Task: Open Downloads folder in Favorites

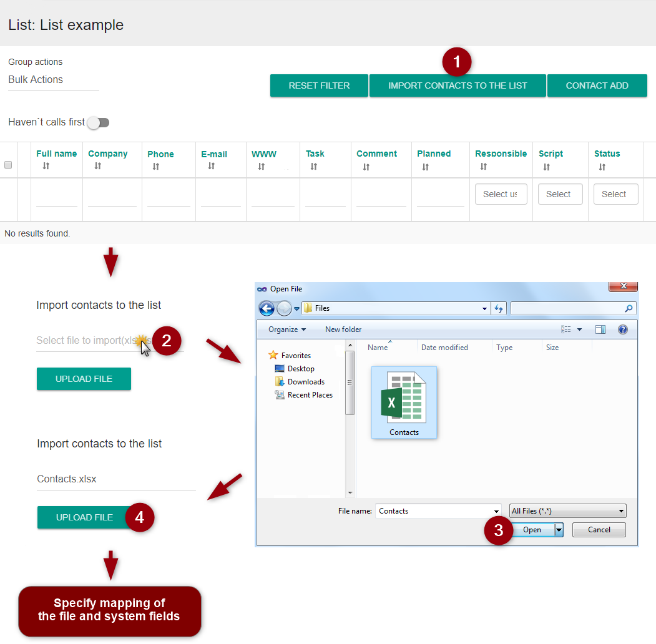Action: click(305, 382)
